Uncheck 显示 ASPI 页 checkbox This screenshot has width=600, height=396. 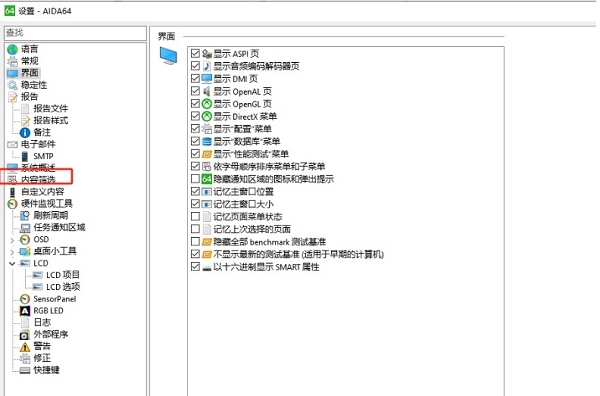point(195,53)
